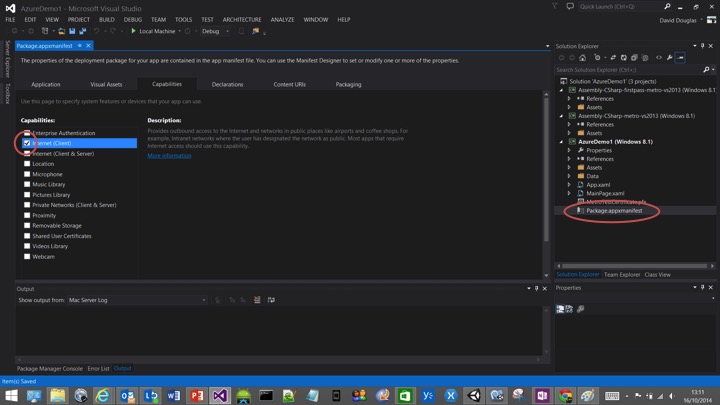Click the Sync with Active Document icon

point(613,57)
